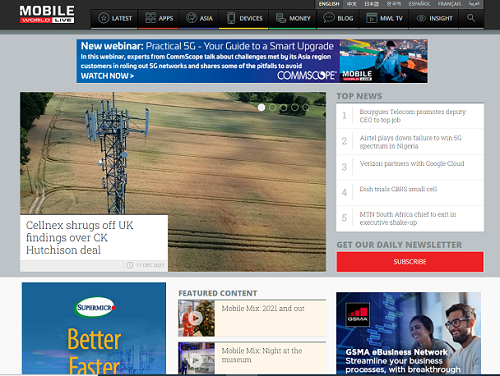Viewport: 500px width, 376px height.
Task: Open Dish trials CBRS small cell story
Action: pos(398,189)
